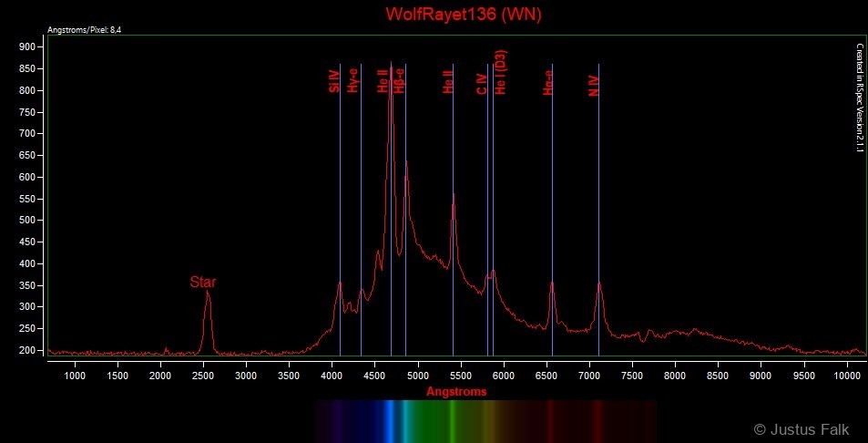Click the 900 value on the intensity axis
This screenshot has height=443, width=868.
pos(27,47)
